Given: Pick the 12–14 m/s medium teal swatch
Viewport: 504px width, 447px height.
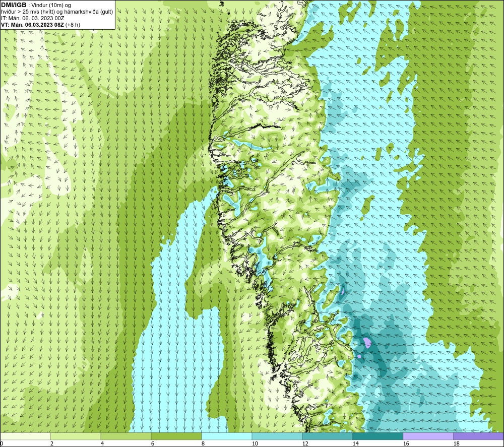Looking at the screenshot, I should pyautogui.click(x=327, y=436).
